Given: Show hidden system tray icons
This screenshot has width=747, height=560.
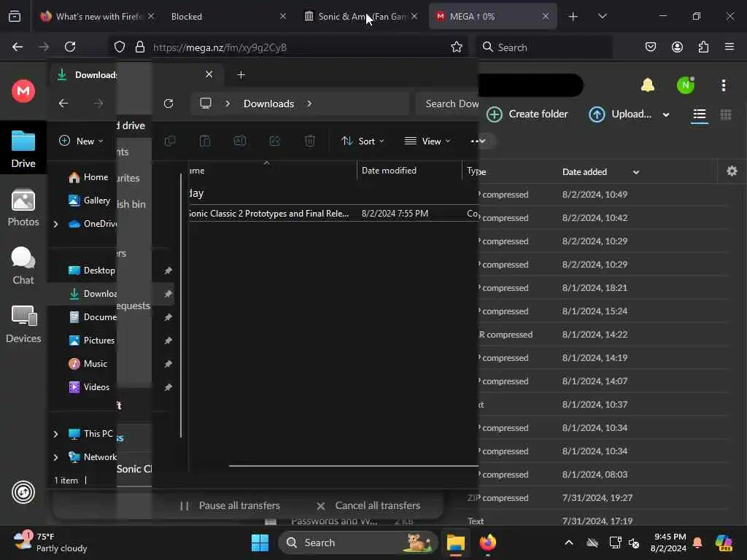Looking at the screenshot, I should coord(569,542).
